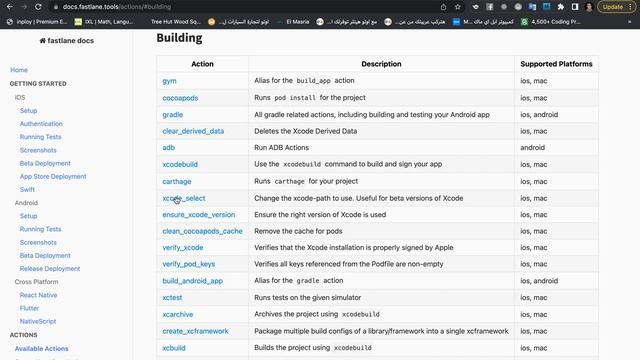This screenshot has width=640, height=360.
Task: Click the Description column header
Action: [x=381, y=64]
